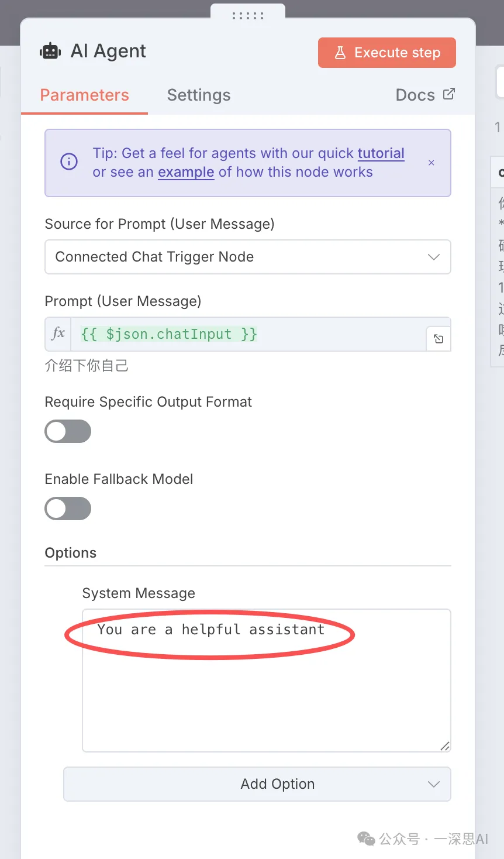504x859 pixels.
Task: Select the Parameters tab
Action: tap(84, 95)
